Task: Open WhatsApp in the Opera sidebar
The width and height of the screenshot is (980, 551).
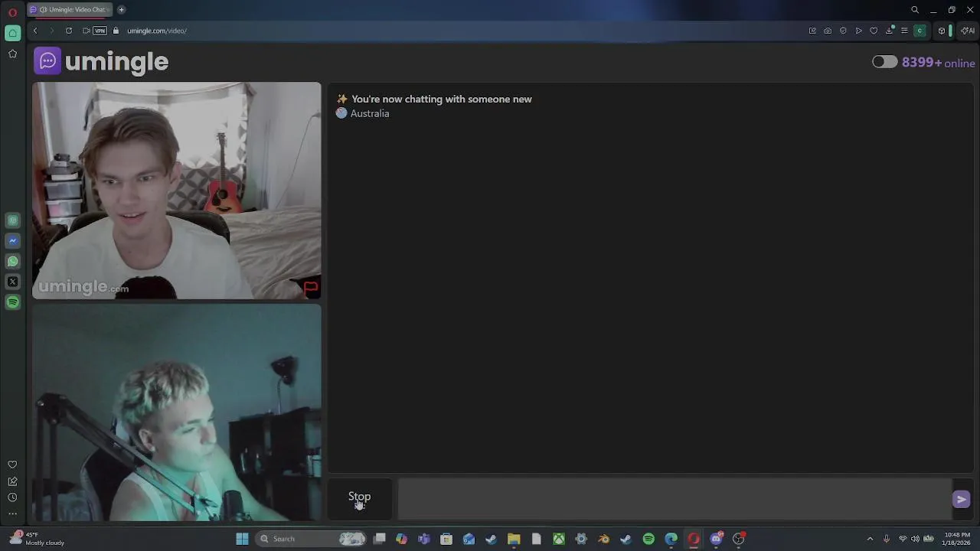Action: [x=12, y=262]
